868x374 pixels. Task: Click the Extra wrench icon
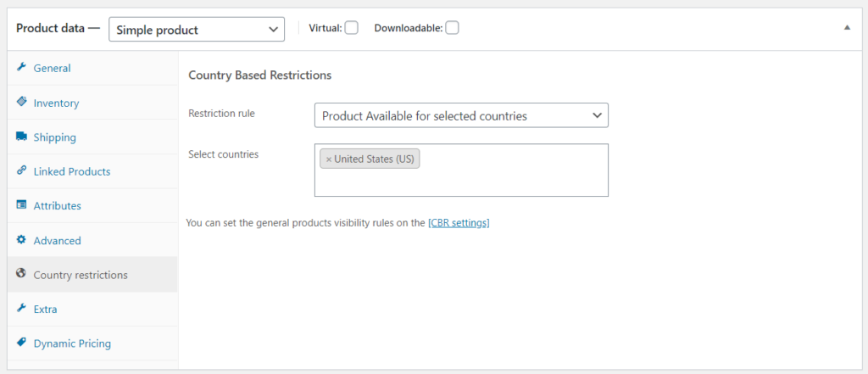[x=21, y=308]
